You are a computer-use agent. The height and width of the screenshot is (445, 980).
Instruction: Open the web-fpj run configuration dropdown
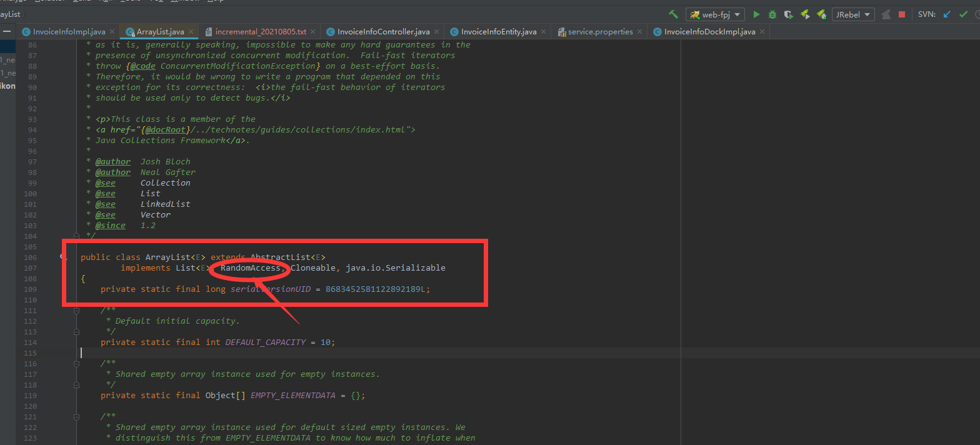(715, 14)
